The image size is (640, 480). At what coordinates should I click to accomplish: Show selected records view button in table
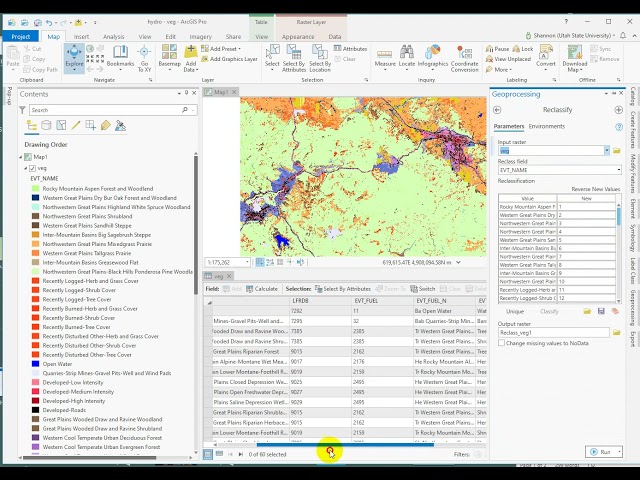point(219,454)
